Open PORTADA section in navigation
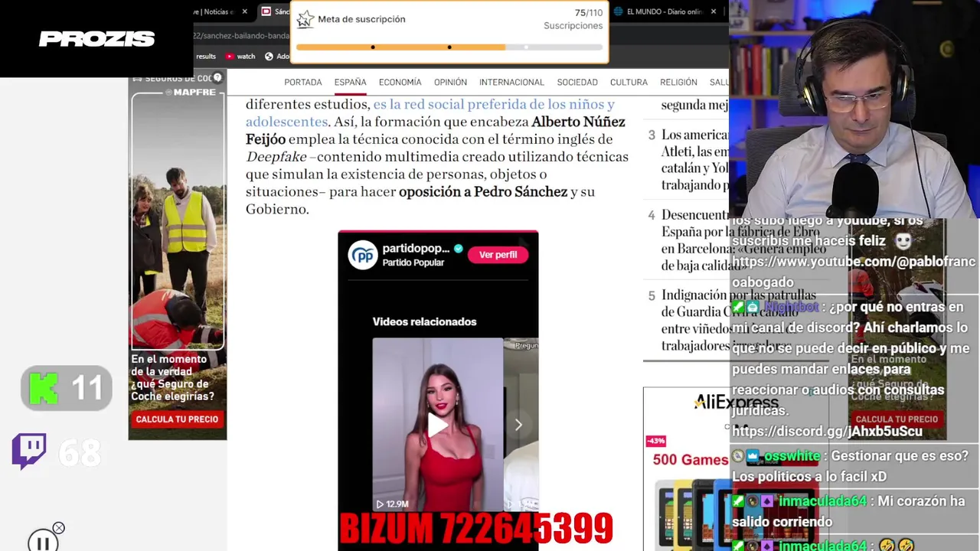Screen dimensions: 980x551 pos(303,82)
